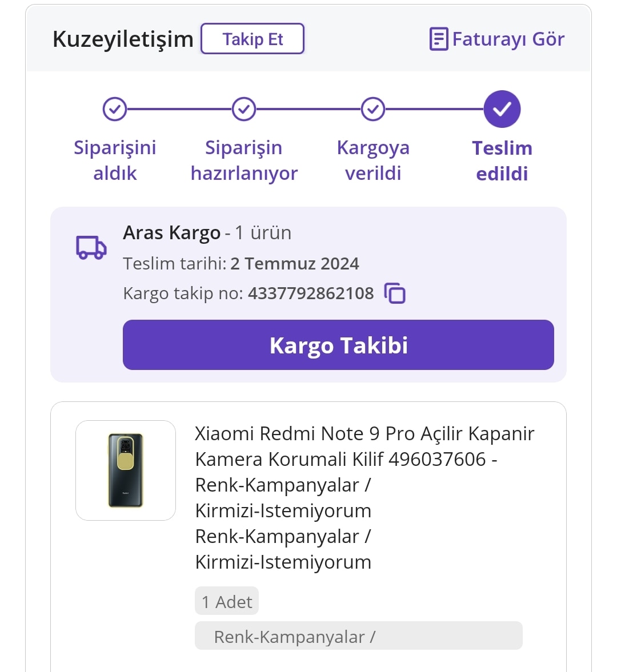Click the 'Renk-Kampanyalar /' grey tag
This screenshot has height=672, width=617.
click(358, 637)
